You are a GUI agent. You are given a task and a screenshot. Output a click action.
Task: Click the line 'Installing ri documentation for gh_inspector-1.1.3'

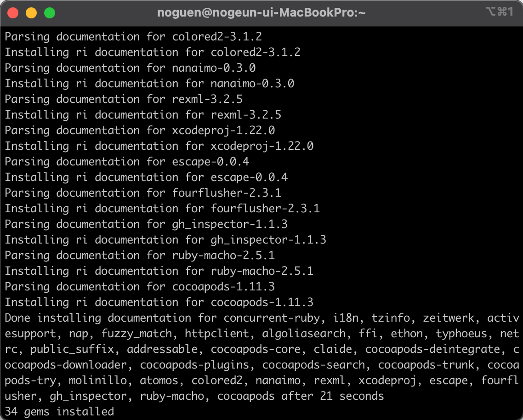(165, 240)
